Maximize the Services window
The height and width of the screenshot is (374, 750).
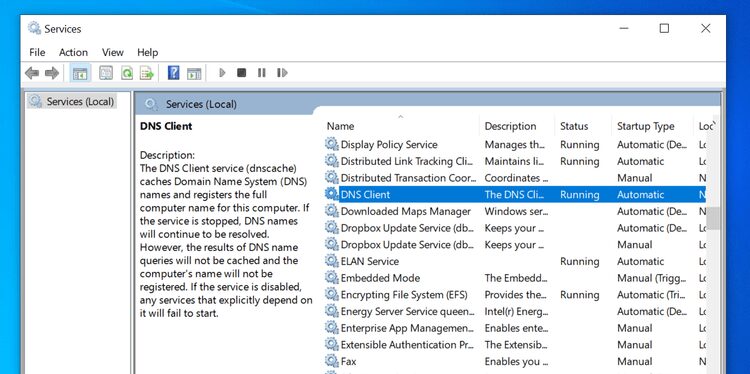coord(664,28)
